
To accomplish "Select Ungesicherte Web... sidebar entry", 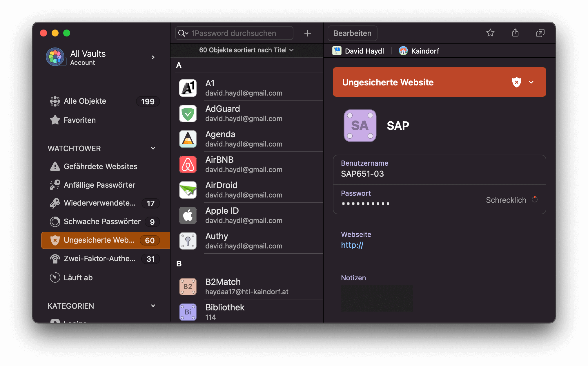I will pos(106,240).
